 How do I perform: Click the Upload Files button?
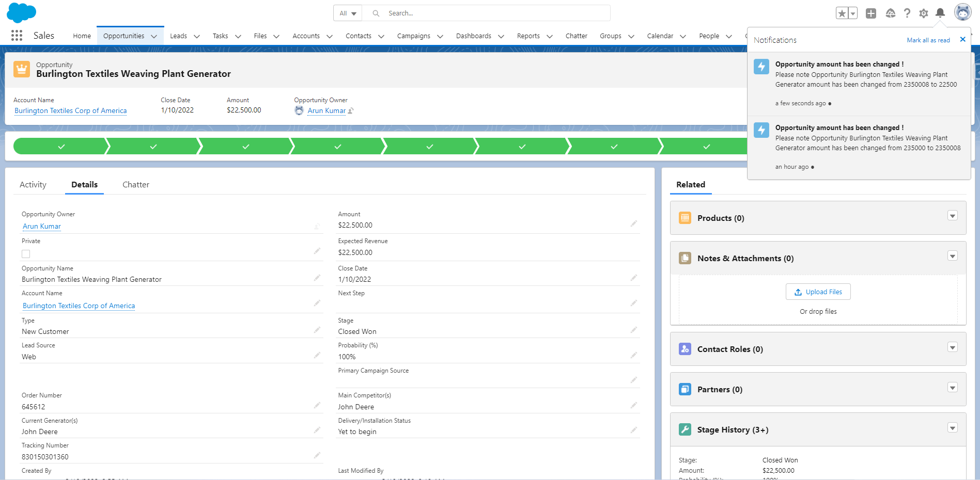(x=818, y=292)
